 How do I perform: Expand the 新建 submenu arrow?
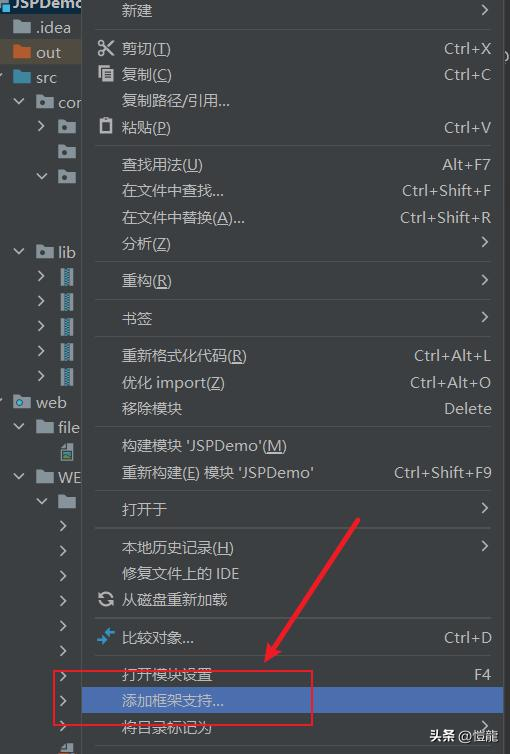(x=485, y=10)
